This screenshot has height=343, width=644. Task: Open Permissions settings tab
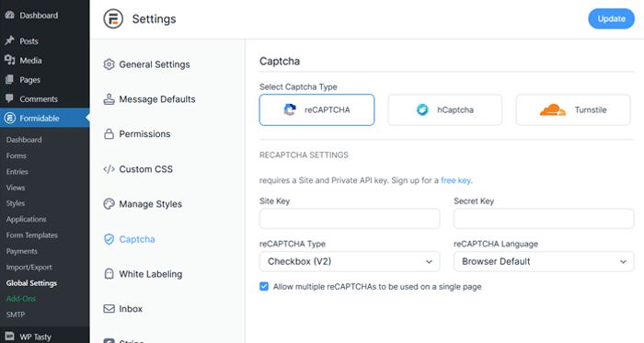point(137,134)
